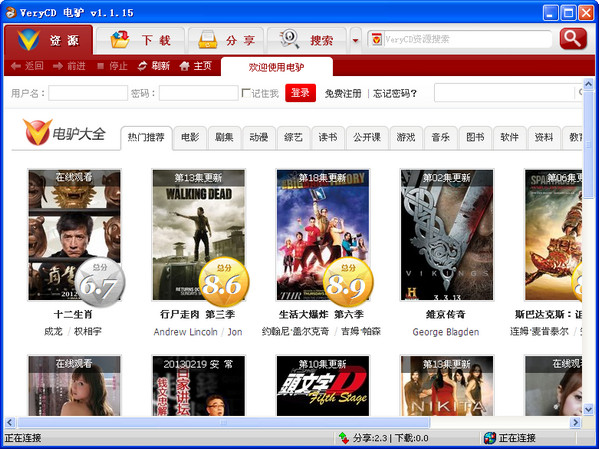Select the 动漫 category tab
The width and height of the screenshot is (599, 449).
(259, 137)
